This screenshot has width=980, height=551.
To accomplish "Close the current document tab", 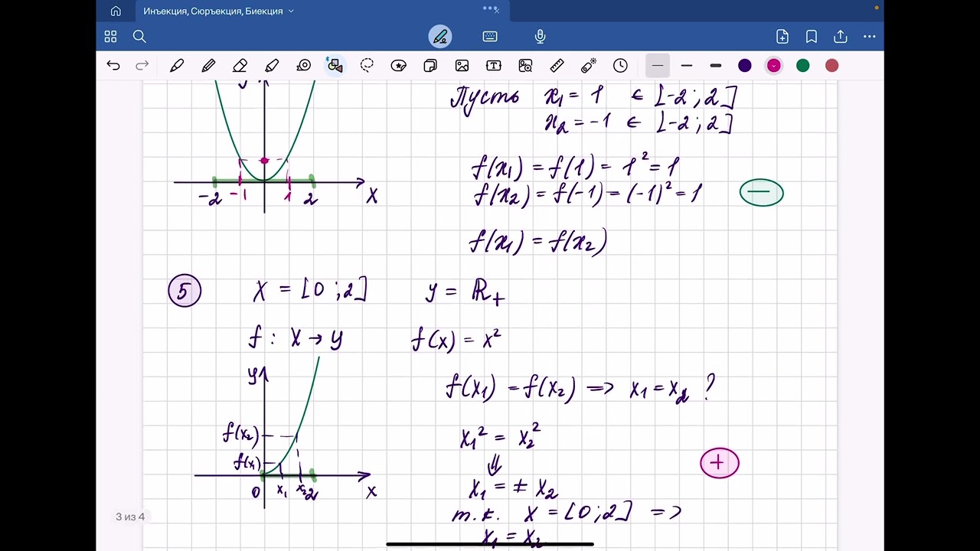I will (496, 11).
